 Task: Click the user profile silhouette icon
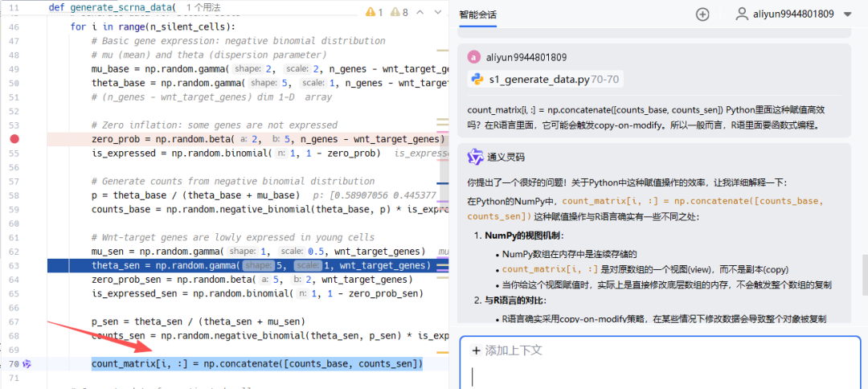click(x=742, y=14)
